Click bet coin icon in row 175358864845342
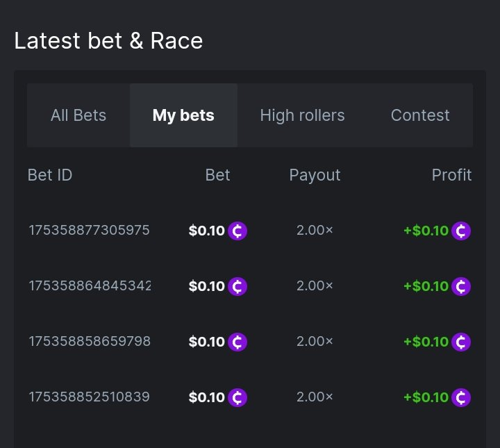The width and height of the screenshot is (500, 448). click(237, 286)
